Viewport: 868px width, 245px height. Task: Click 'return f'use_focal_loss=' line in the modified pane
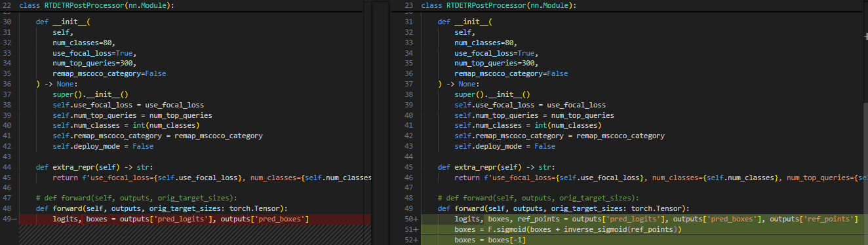pyautogui.click(x=659, y=178)
